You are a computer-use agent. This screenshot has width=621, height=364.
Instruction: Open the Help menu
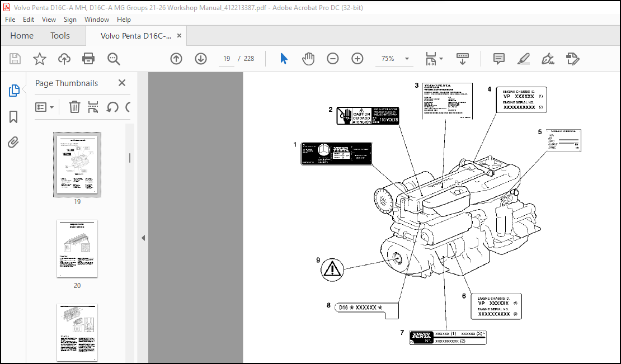click(x=124, y=20)
